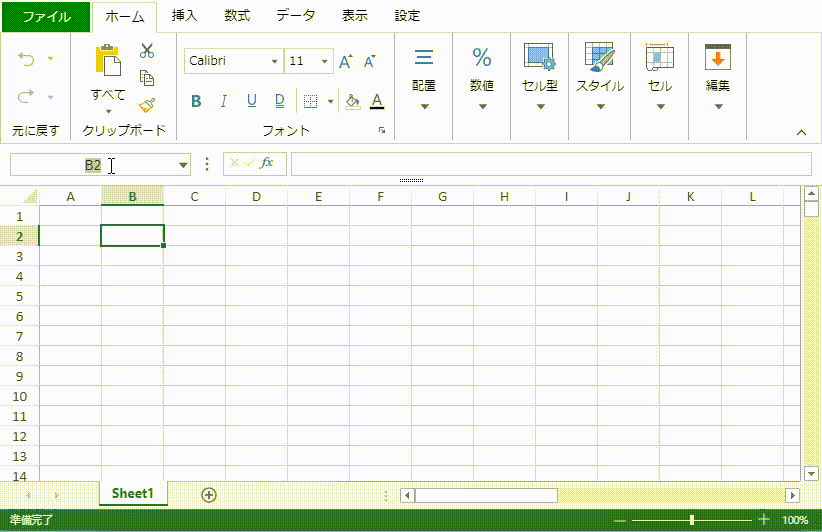Click the font color A swatch
Viewport: 822px width, 532px height.
point(377,101)
